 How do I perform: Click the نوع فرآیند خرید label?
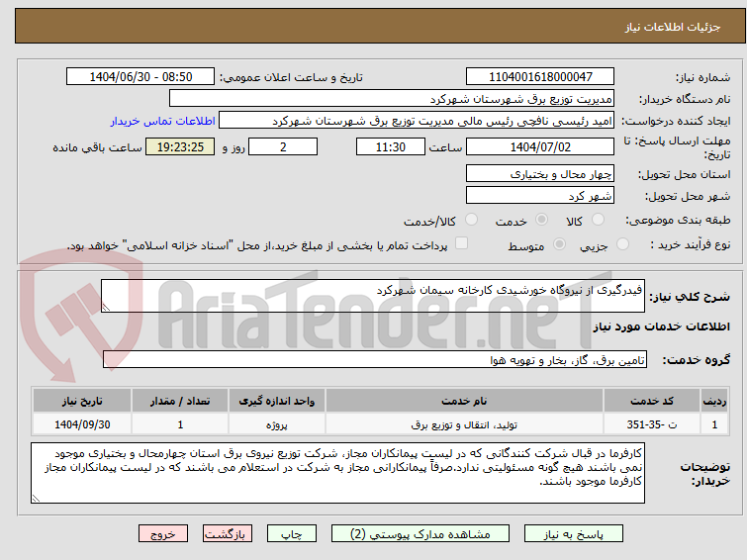tap(691, 245)
